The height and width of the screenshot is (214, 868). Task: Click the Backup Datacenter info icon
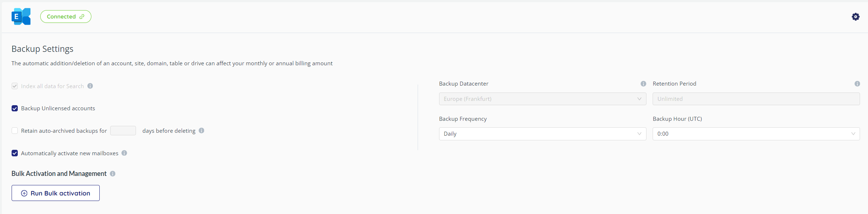pyautogui.click(x=643, y=84)
